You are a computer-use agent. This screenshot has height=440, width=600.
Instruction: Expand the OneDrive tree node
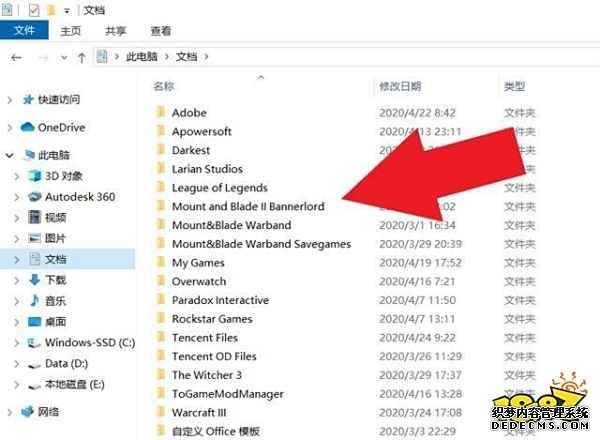[10, 127]
